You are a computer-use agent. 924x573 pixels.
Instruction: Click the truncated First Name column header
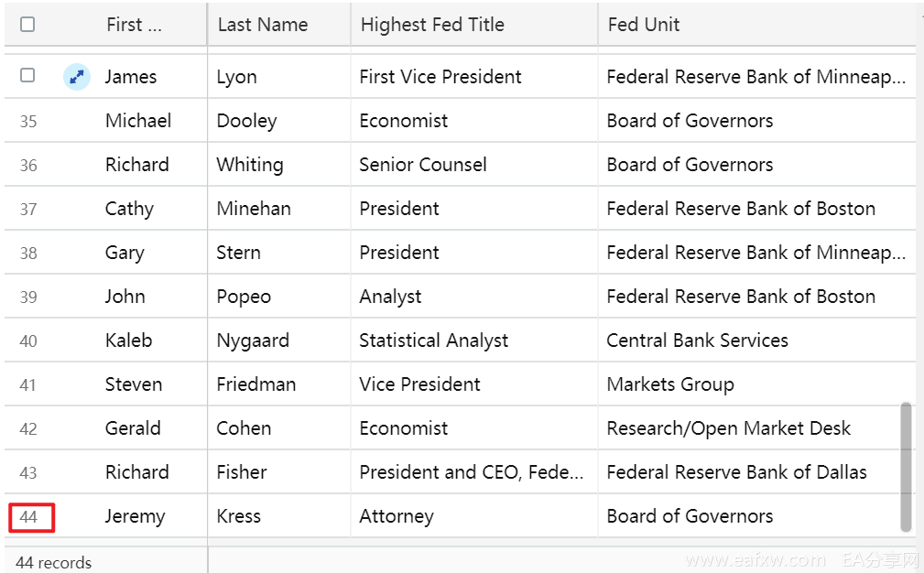pos(134,24)
